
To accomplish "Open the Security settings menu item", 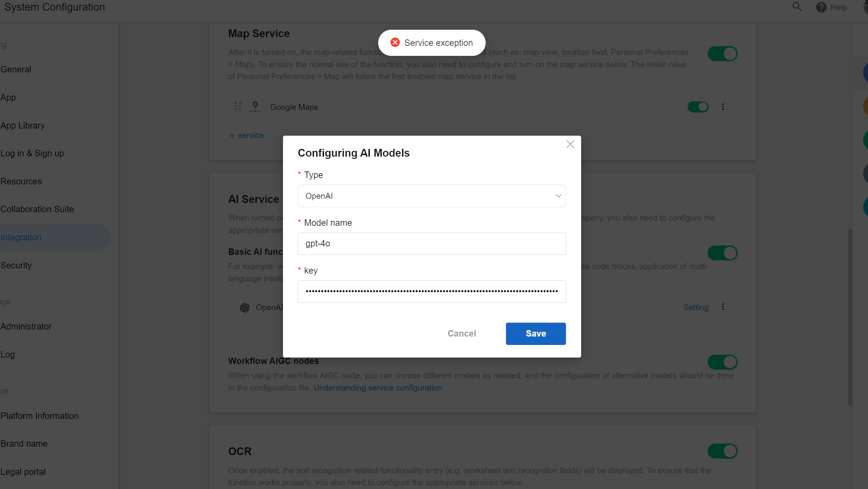I will pyautogui.click(x=16, y=265).
